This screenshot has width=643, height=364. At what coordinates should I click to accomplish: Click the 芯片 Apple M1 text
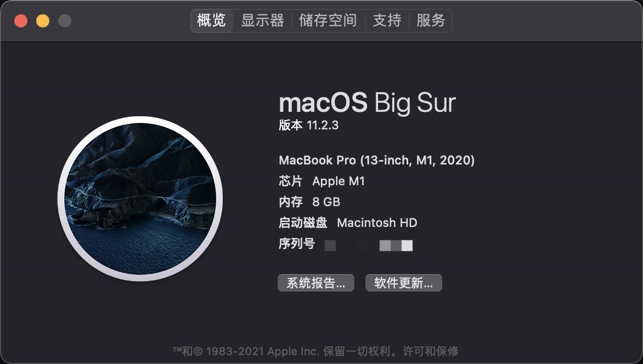(322, 181)
